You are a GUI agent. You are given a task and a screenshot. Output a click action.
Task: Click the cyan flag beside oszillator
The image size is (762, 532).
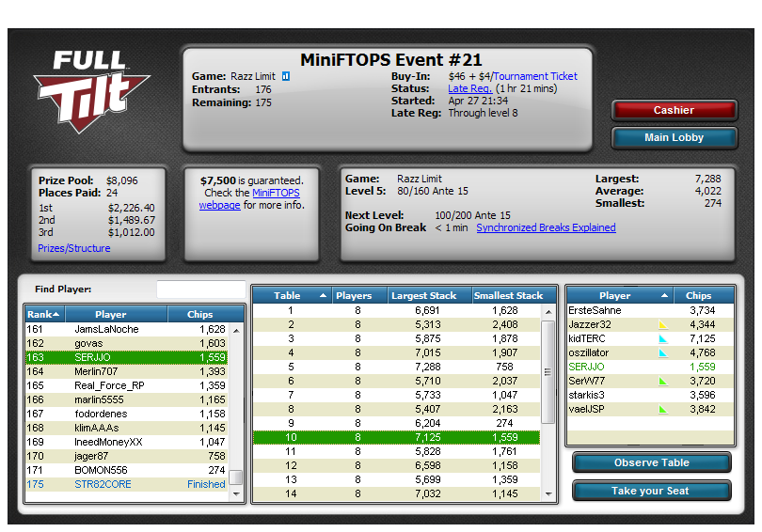coord(663,352)
